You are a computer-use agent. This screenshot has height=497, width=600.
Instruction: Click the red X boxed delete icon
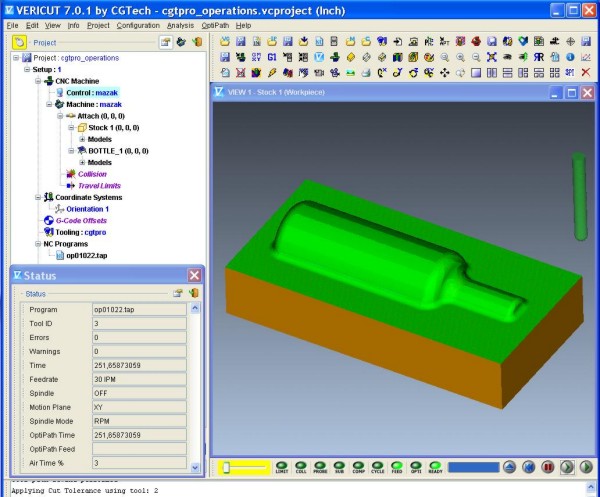click(x=241, y=72)
